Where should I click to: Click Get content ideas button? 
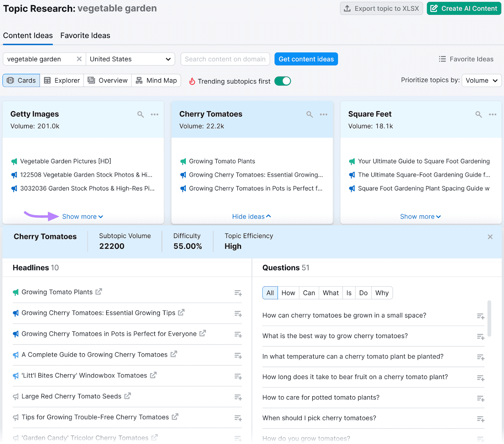[x=306, y=59]
